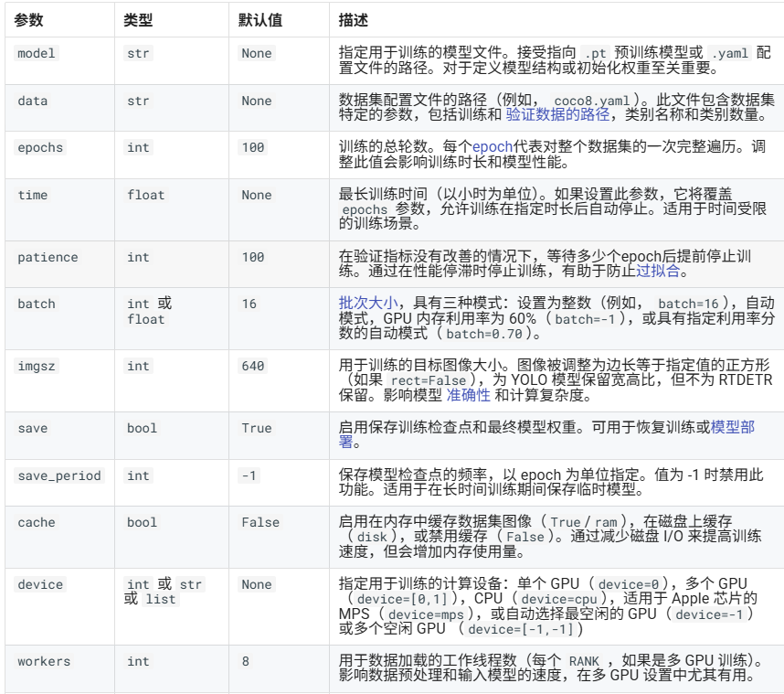This screenshot has height=694, width=784.
Task: Click the bool type in cache row
Action: click(142, 522)
